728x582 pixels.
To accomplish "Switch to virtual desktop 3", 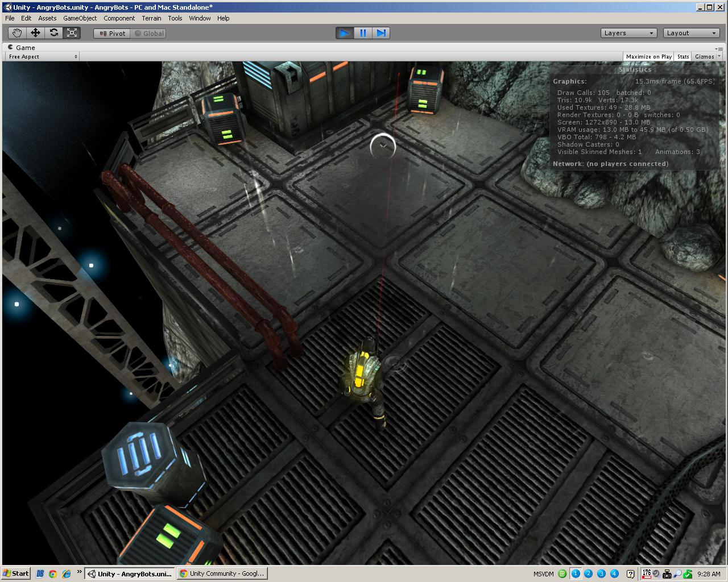I will 602,573.
